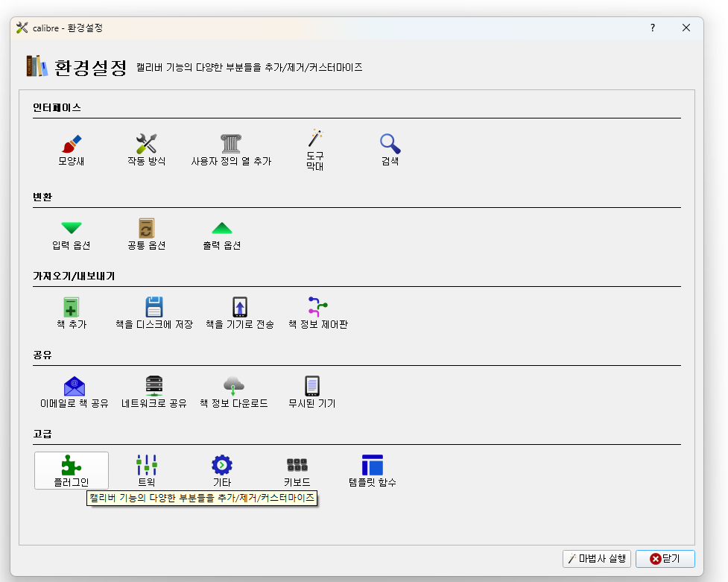The height and width of the screenshot is (582, 728).
Task: Open 사용자 정의 열 추가 settings
Action: (230, 148)
